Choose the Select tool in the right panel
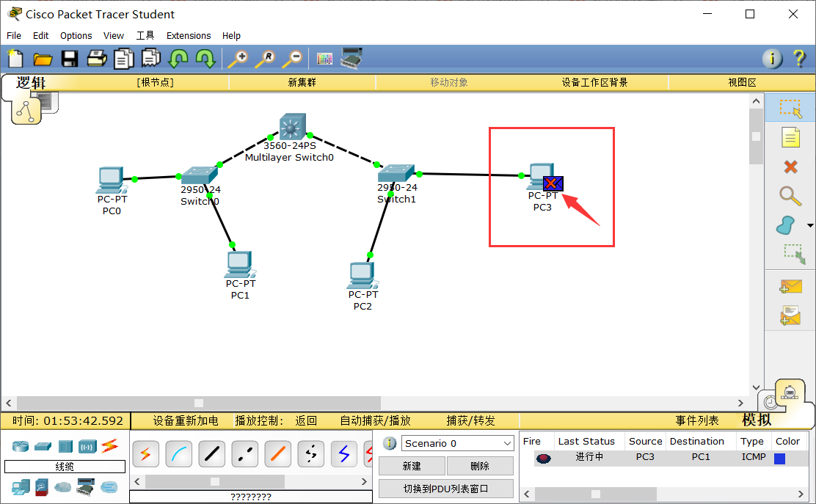Image resolution: width=816 pixels, height=504 pixels. [790, 108]
